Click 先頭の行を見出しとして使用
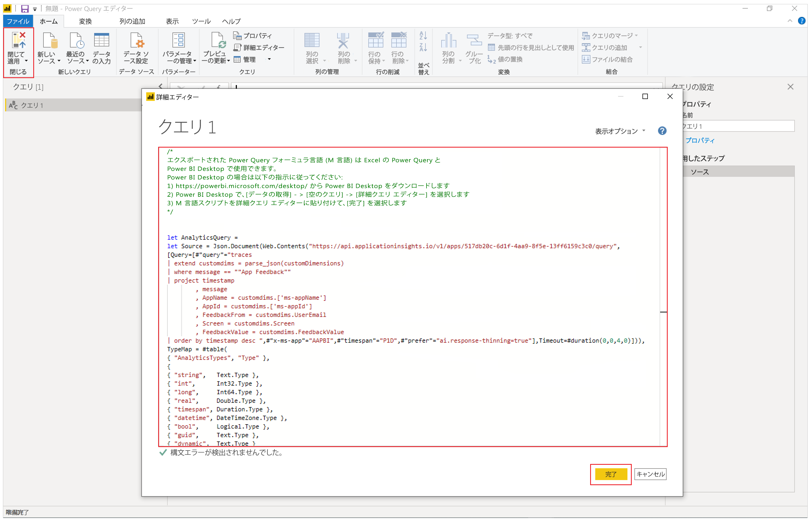812x523 pixels. [x=531, y=47]
